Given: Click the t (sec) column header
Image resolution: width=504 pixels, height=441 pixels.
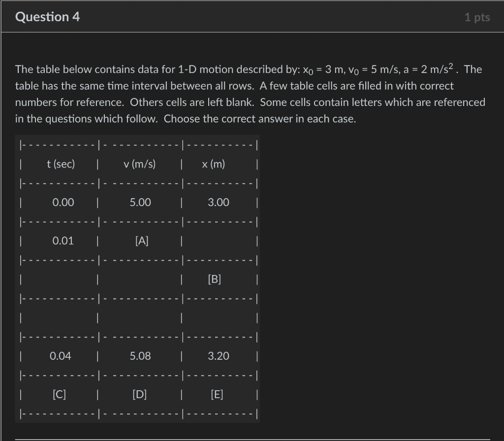Looking at the screenshot, I should coord(62,164).
